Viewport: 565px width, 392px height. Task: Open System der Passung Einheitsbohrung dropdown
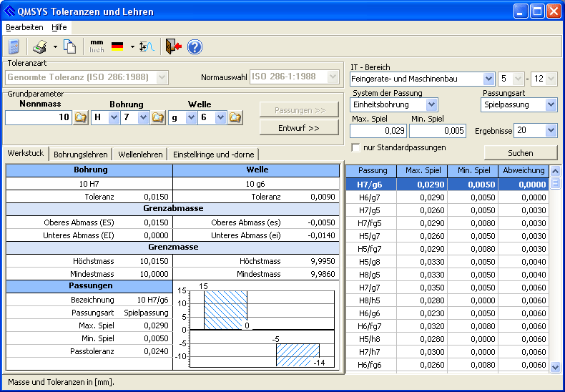431,105
